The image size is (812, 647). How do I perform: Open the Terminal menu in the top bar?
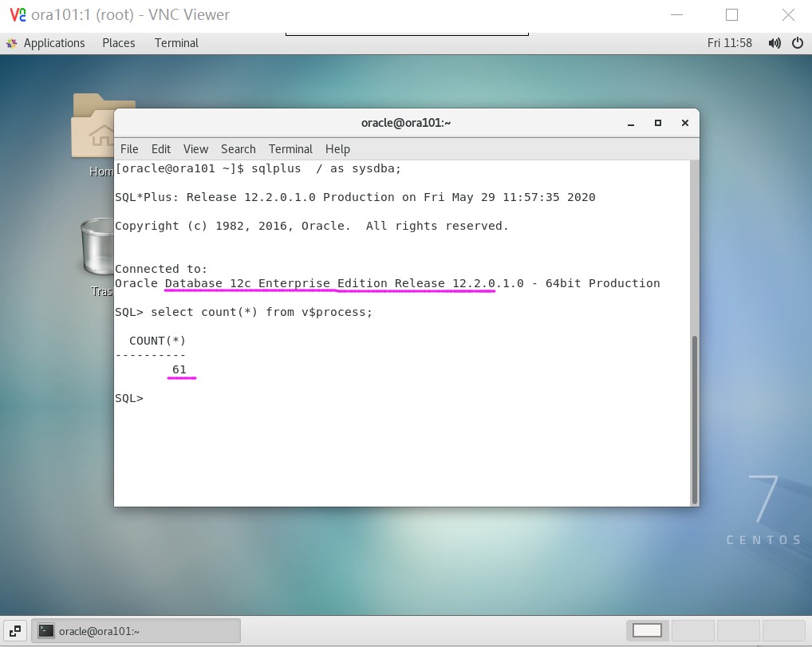[175, 43]
